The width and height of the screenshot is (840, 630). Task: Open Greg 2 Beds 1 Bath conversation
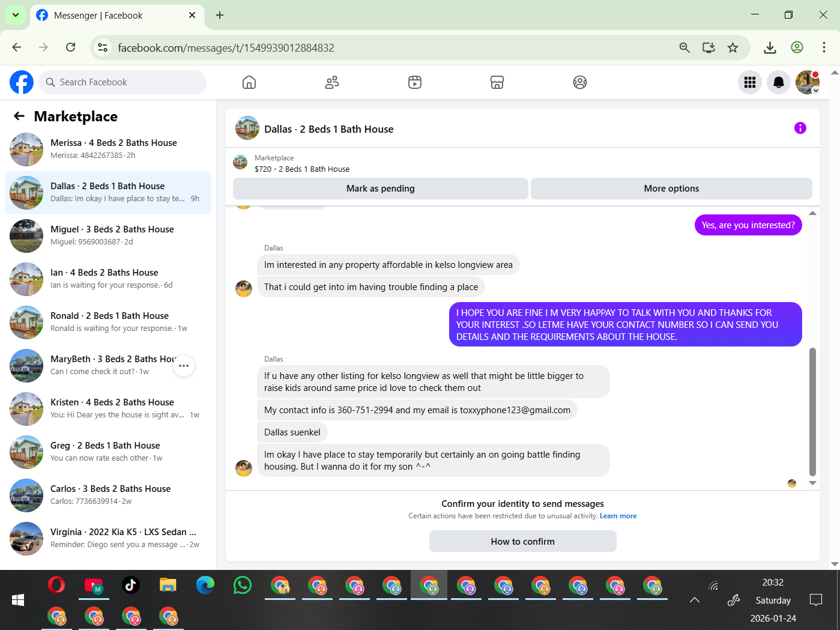pyautogui.click(x=108, y=452)
